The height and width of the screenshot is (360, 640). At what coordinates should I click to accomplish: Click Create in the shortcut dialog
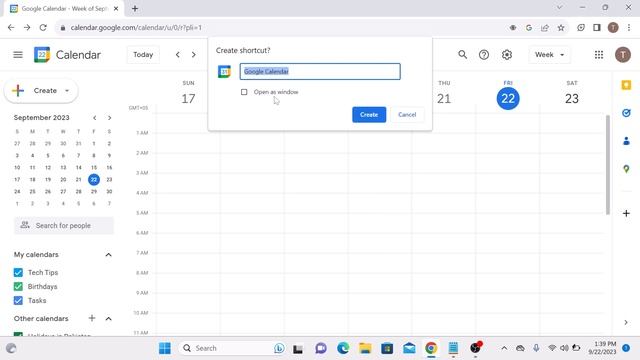click(369, 115)
